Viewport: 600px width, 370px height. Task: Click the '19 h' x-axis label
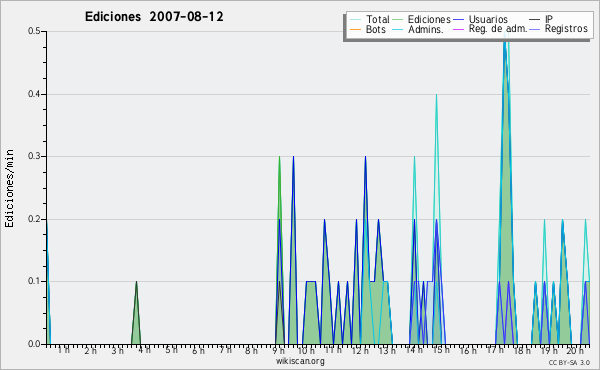549,350
